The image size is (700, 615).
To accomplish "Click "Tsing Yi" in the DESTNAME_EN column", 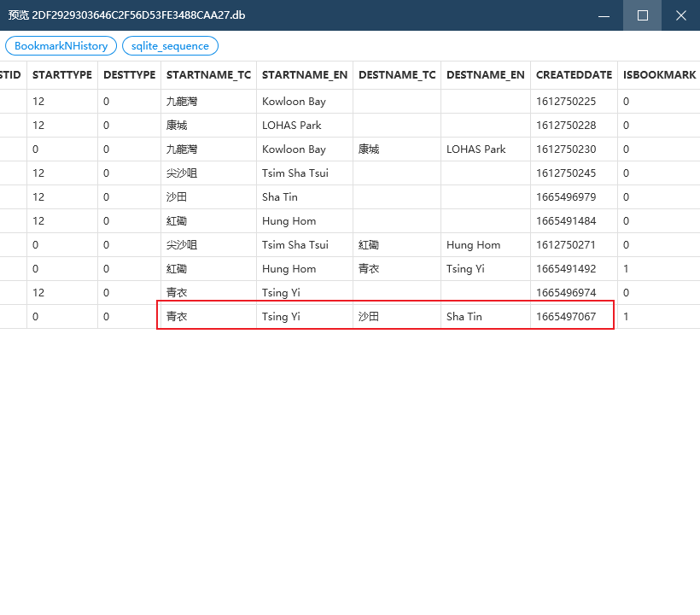I will (x=465, y=268).
